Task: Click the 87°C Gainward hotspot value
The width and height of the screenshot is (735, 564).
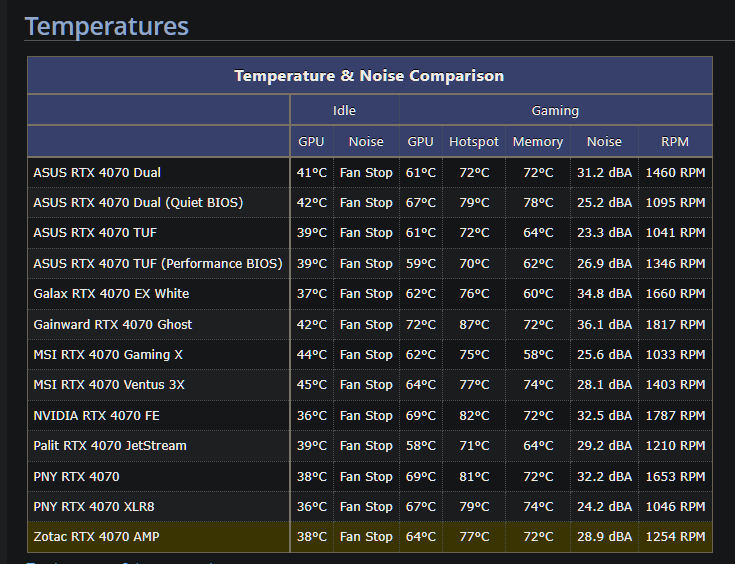Action: point(474,324)
